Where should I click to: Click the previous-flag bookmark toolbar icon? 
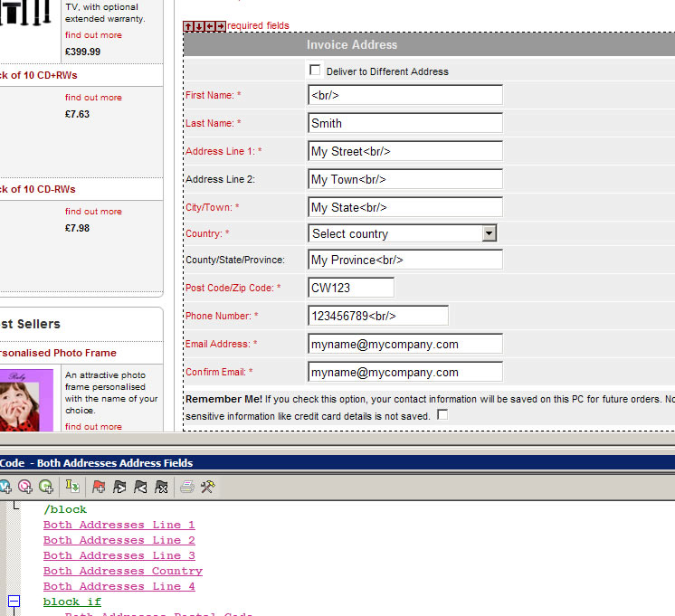(x=140, y=487)
